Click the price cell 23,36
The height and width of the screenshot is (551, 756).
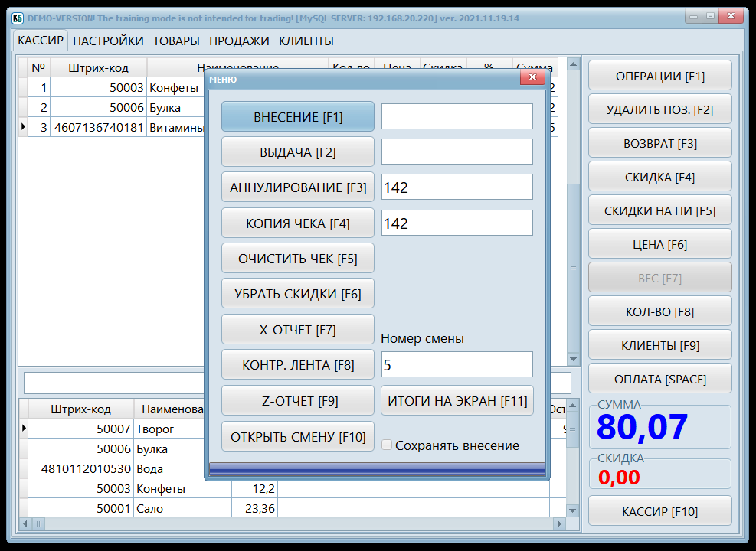point(254,509)
